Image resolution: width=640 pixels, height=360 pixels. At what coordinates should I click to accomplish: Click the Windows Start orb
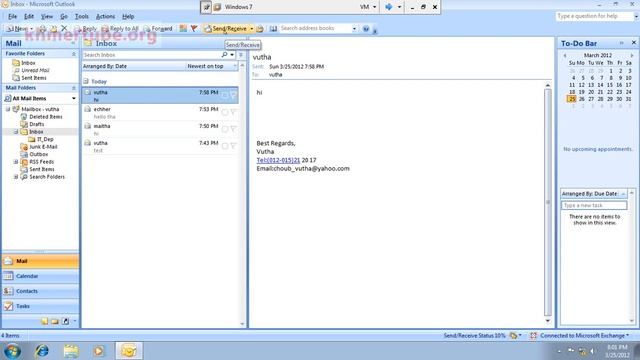(x=12, y=351)
